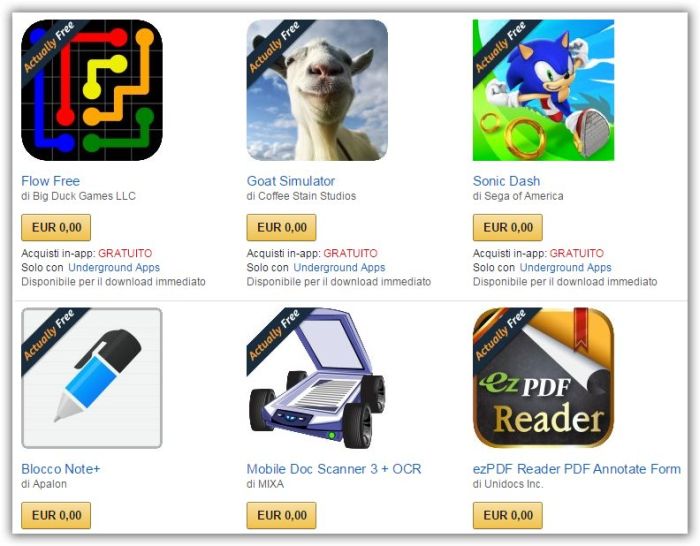The image size is (700, 546).
Task: Open ezPDF Reader PDF Annotate Form link
Action: coord(577,469)
